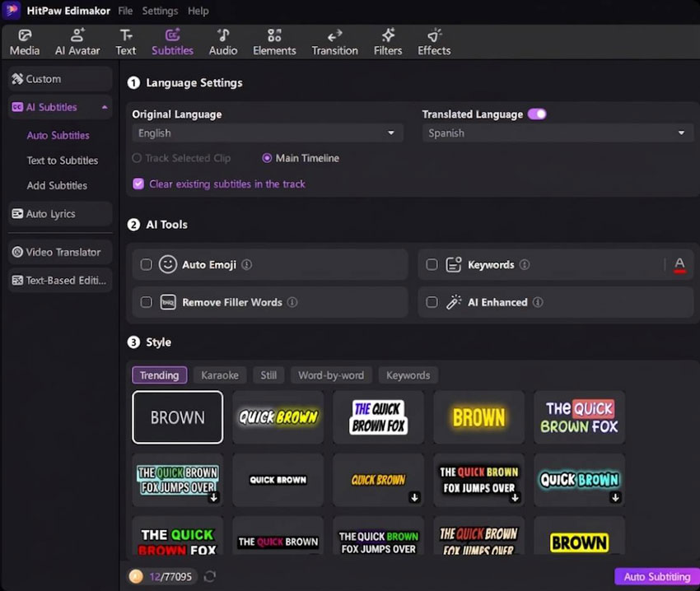Click the AI Enhanced info icon
Screen dimensions: 700x591
pyautogui.click(x=538, y=302)
